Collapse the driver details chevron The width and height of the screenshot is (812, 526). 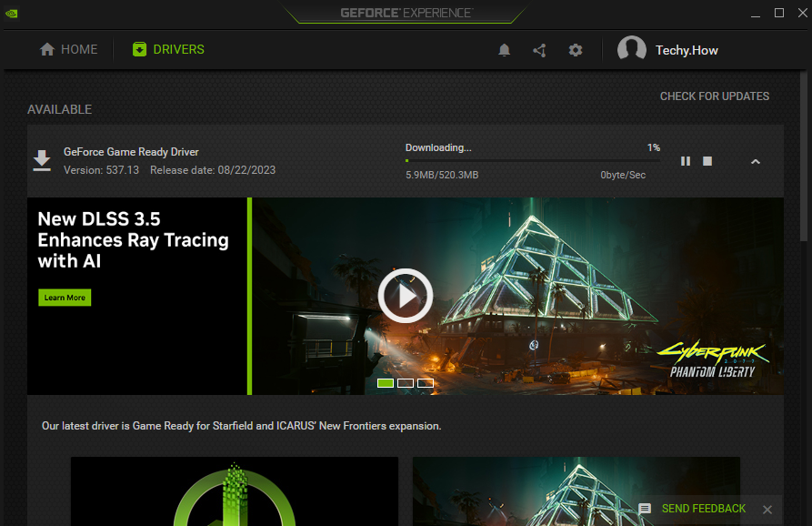[x=756, y=162]
